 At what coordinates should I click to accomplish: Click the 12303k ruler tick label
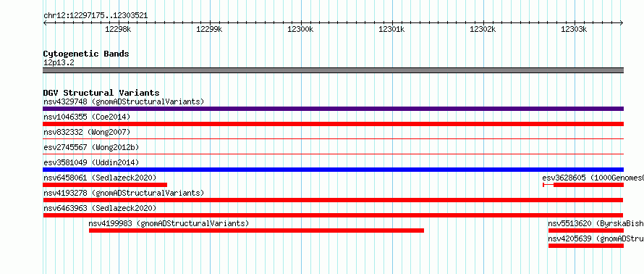pyautogui.click(x=575, y=29)
